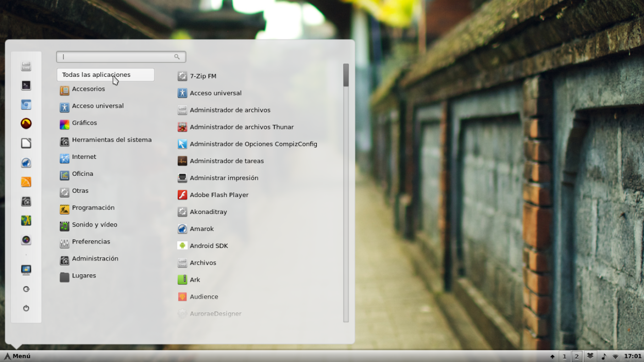Lock the screen from the sidebar
The width and height of the screenshot is (644, 362).
[26, 270]
